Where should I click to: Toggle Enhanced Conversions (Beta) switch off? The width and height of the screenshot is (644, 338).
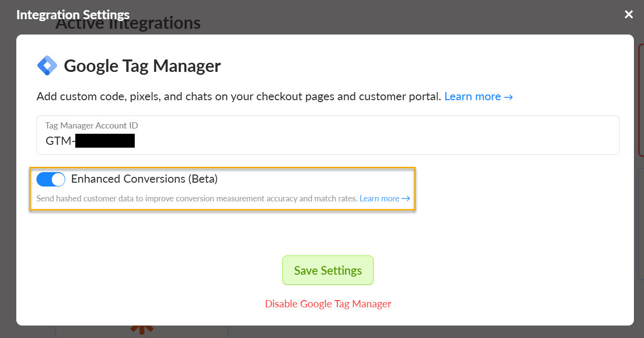coord(51,179)
